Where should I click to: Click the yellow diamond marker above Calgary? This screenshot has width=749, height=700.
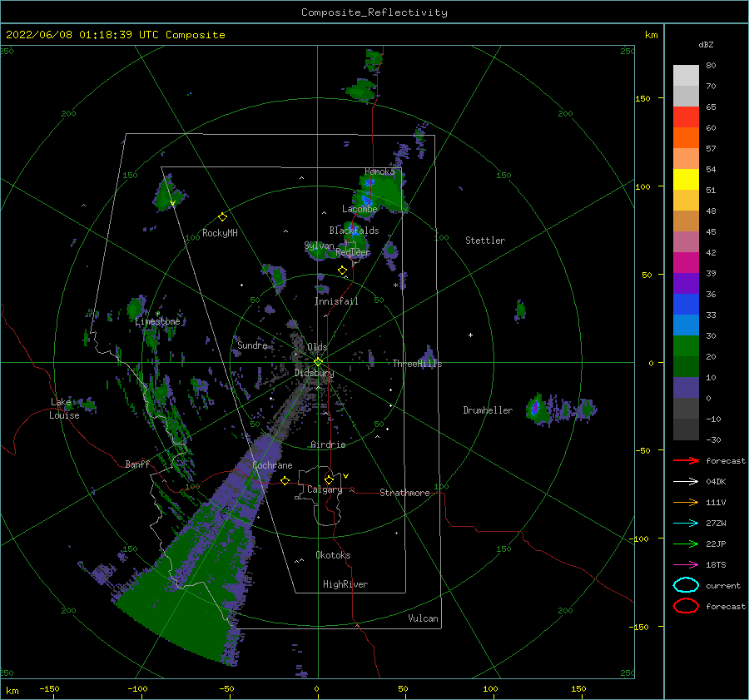(329, 479)
